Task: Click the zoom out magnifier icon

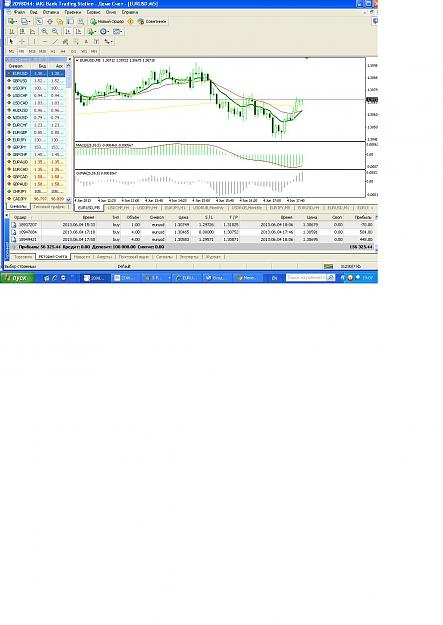Action: tap(55, 31)
